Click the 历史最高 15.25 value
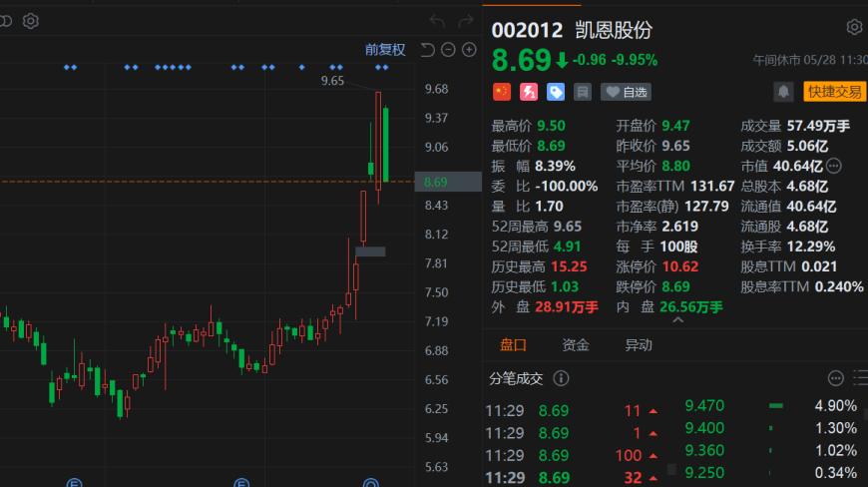Image resolution: width=868 pixels, height=487 pixels. (569, 266)
